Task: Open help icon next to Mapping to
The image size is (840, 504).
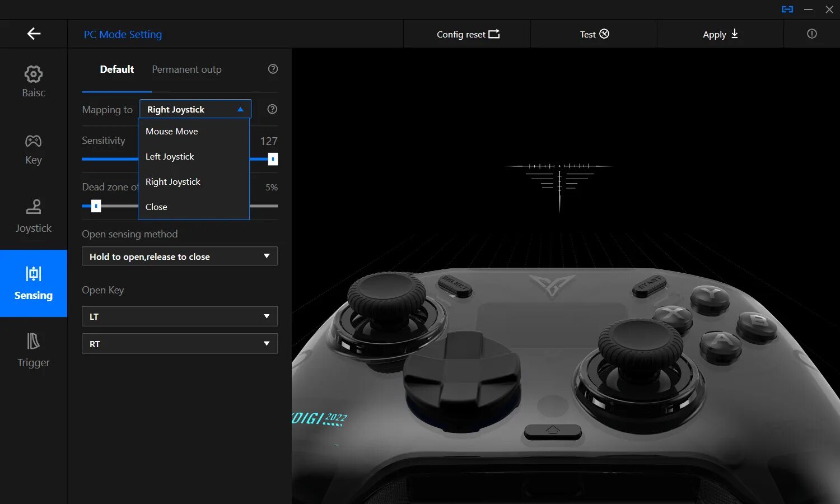Action: [x=272, y=109]
